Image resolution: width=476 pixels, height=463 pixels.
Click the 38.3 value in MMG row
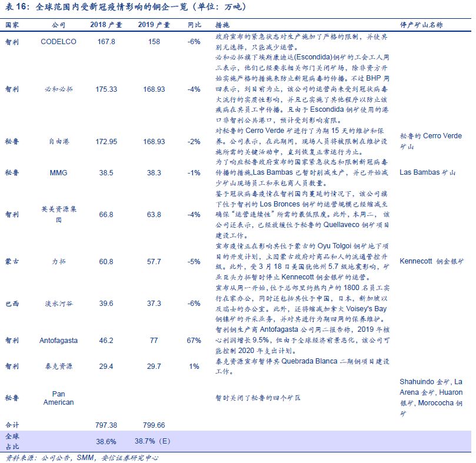(154, 173)
